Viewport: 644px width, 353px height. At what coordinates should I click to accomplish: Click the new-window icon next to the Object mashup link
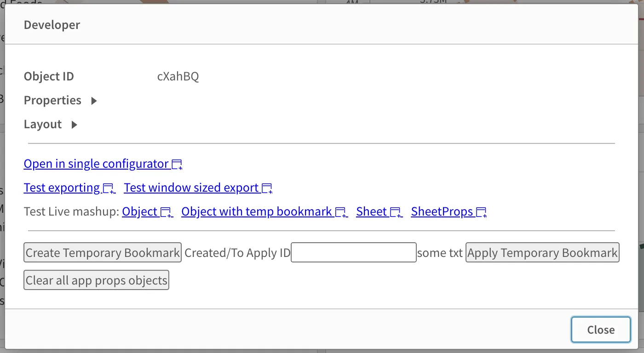166,212
